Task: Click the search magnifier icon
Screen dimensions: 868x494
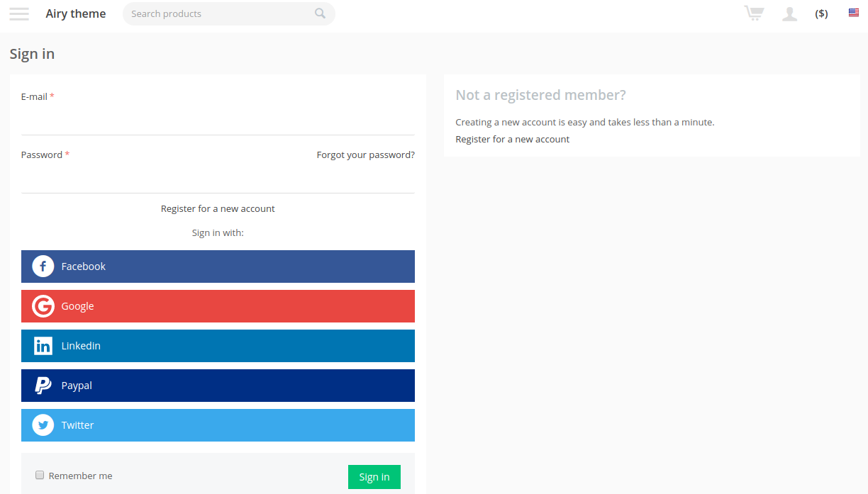Action: point(321,13)
